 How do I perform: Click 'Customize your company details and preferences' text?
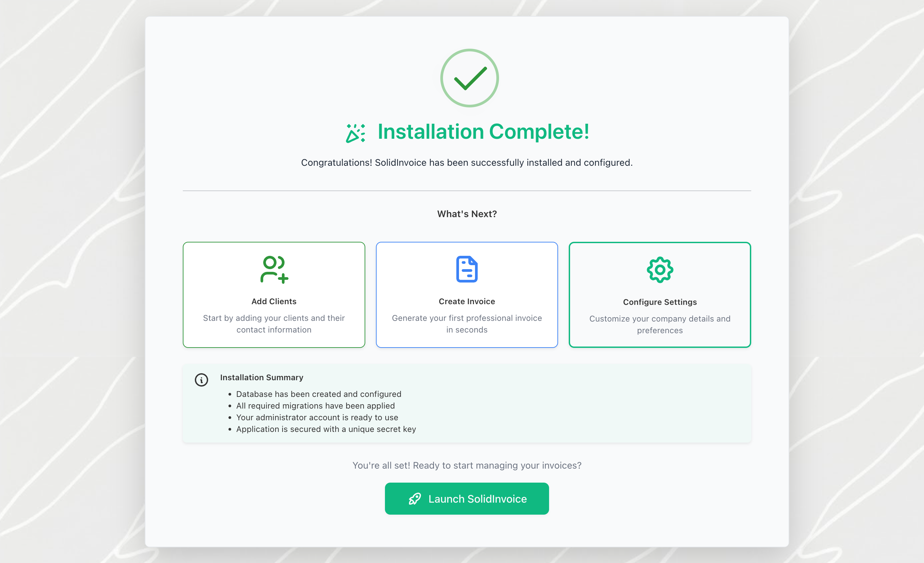[659, 325]
